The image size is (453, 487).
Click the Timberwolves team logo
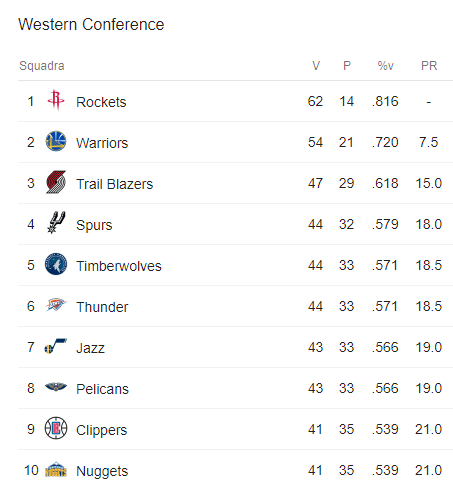(56, 264)
